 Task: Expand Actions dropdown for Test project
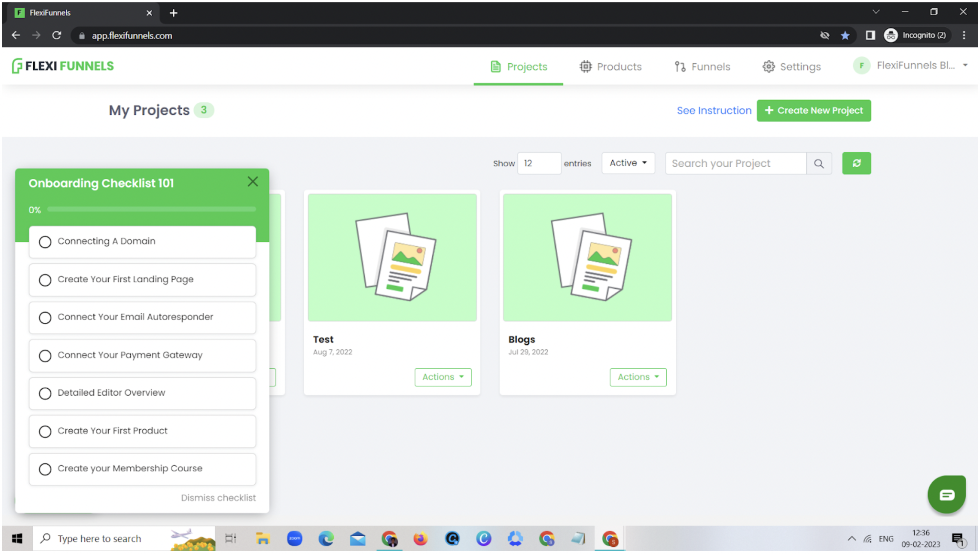coord(442,377)
